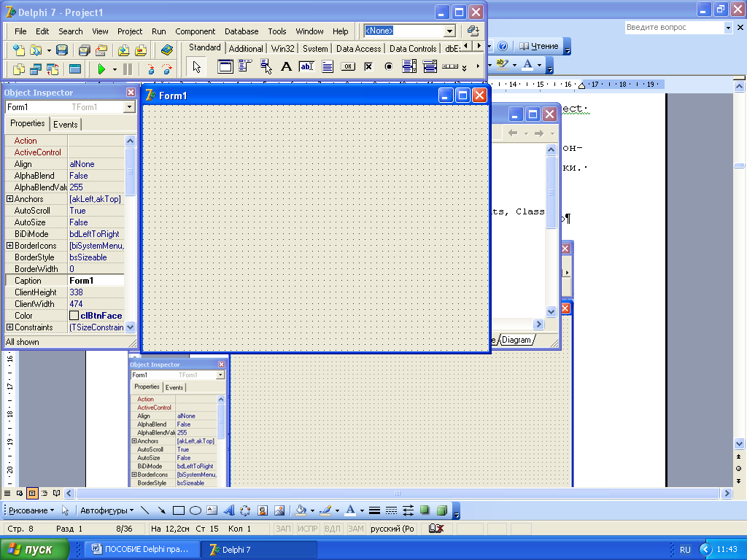Select the Edit component (ab) icon
747x560 pixels.
(306, 66)
